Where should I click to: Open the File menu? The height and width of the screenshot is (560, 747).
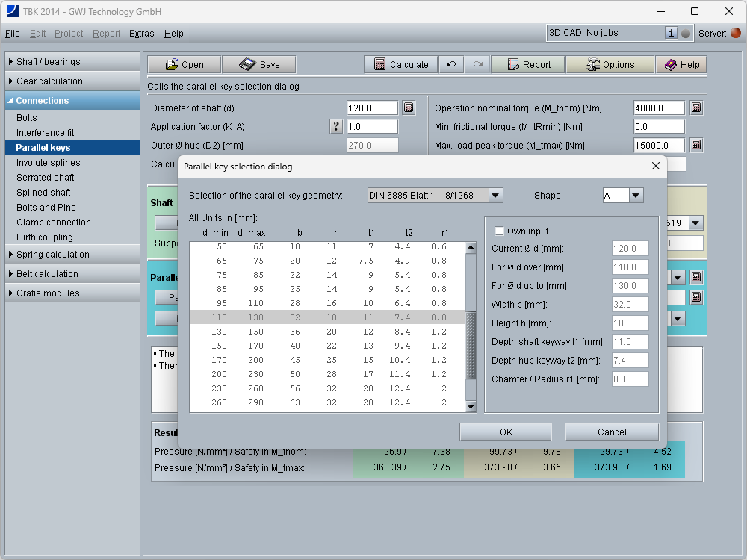pos(13,34)
